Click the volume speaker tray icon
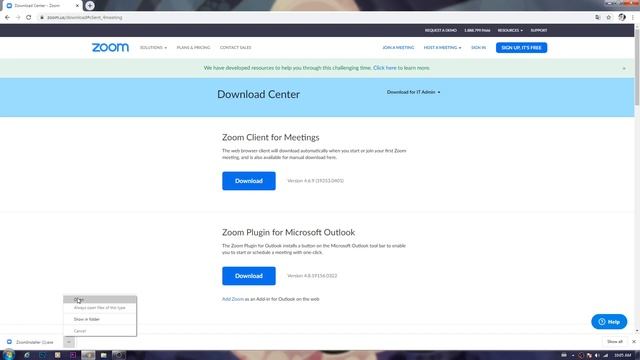Viewport: 640px width, 360px height. pos(597,356)
